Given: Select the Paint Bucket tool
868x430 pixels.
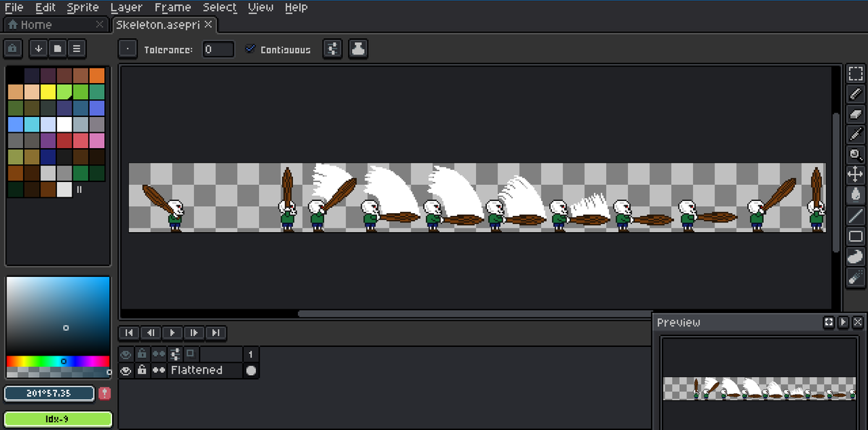Looking at the screenshot, I should [x=855, y=194].
